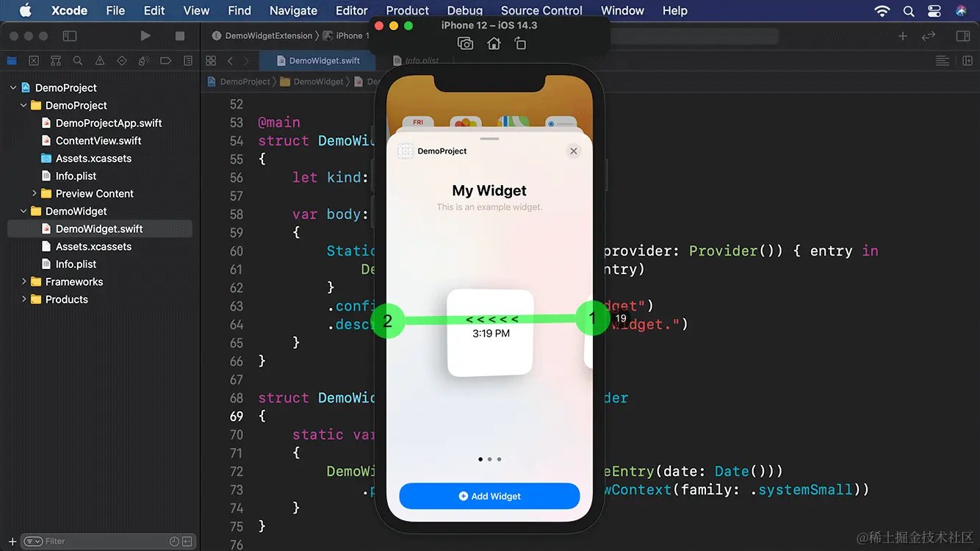980x551 pixels.
Task: Select the small My Widget preview
Action: coord(490,333)
